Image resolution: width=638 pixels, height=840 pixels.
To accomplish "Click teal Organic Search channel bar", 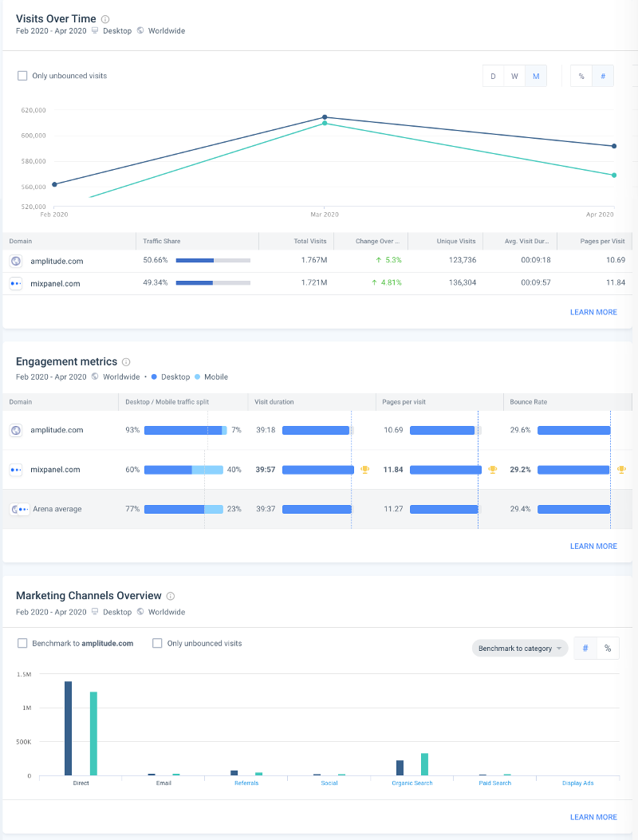I will (x=425, y=764).
